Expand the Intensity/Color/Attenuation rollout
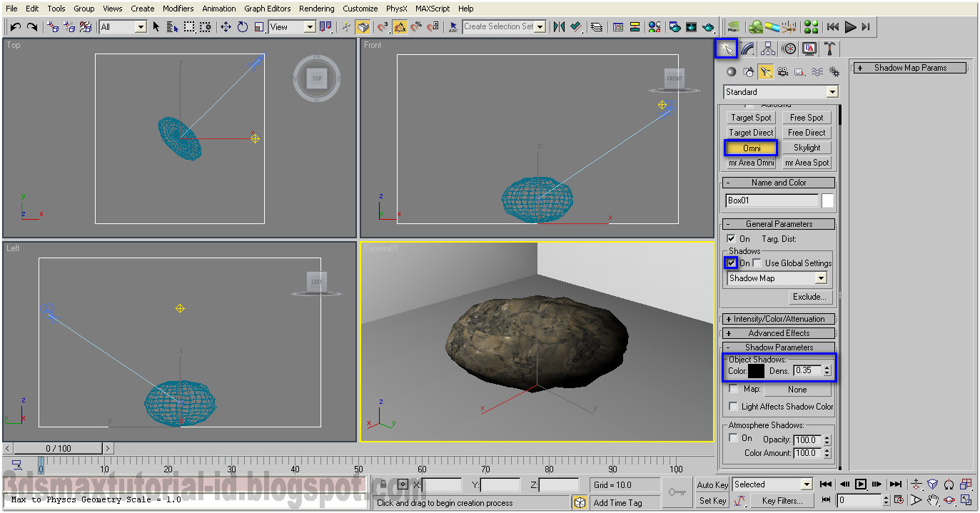The image size is (980, 513). pos(778,318)
